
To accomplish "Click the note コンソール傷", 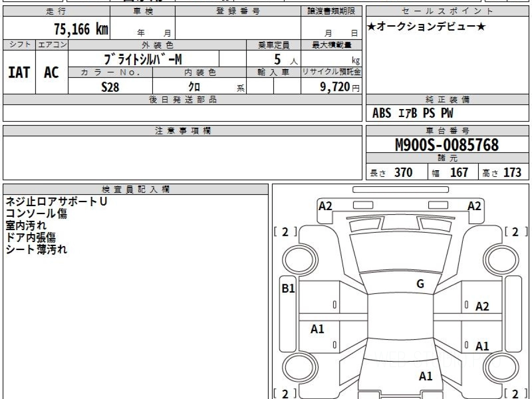I will click(36, 213).
